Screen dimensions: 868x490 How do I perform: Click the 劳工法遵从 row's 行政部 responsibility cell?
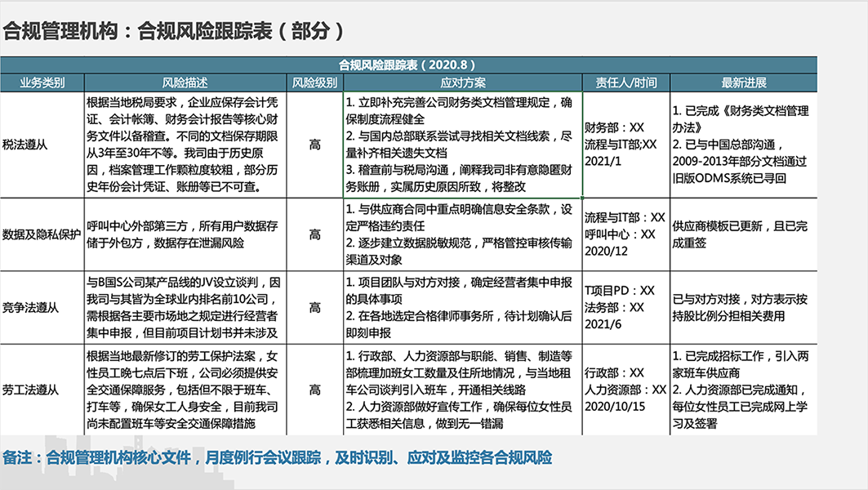pos(626,390)
